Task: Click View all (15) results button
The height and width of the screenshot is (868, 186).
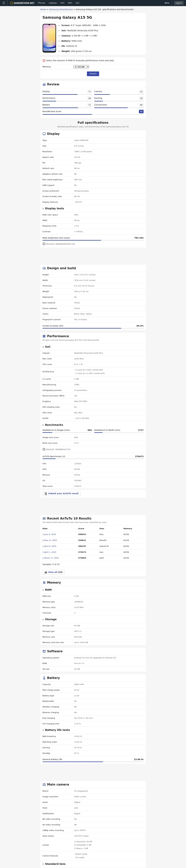Action: tap(53, 572)
